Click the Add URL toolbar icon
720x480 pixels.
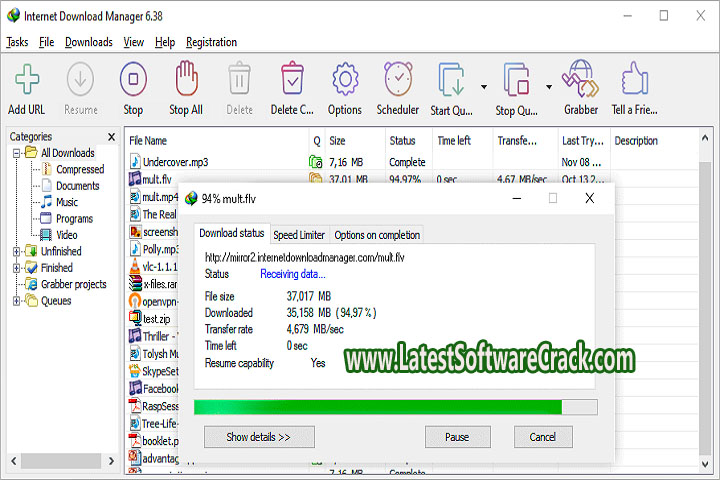[x=27, y=79]
